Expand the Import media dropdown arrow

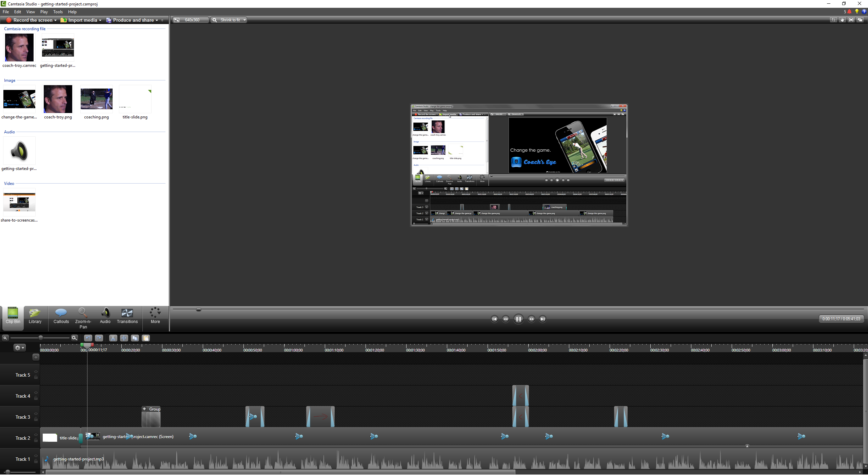(x=100, y=20)
